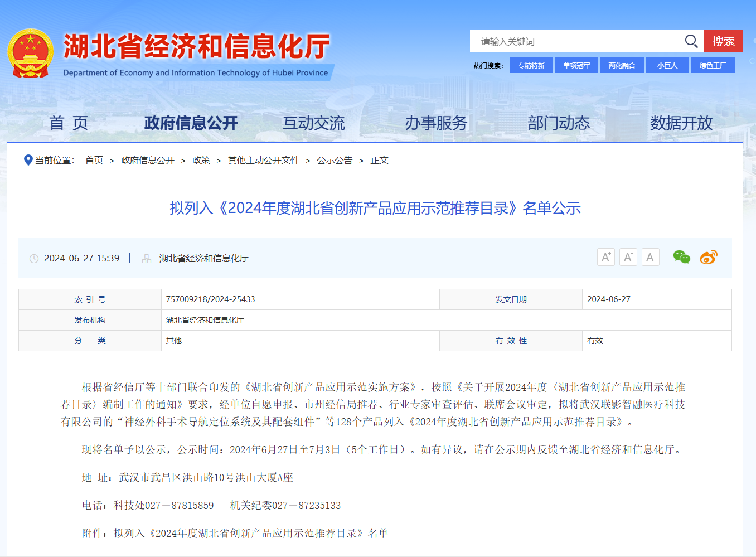The image size is (756, 557).
Task: Go to the 互动交流 navigation tab
Action: (x=313, y=123)
